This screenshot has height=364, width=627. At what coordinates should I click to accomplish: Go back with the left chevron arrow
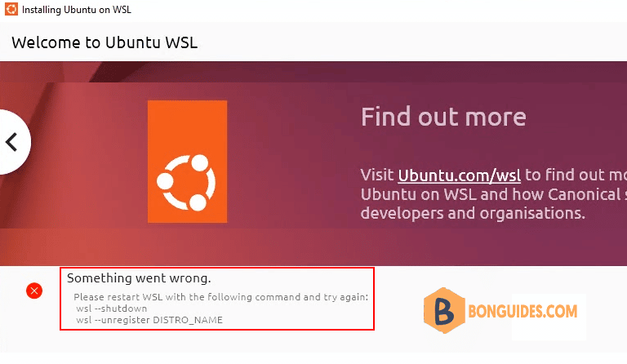11,142
